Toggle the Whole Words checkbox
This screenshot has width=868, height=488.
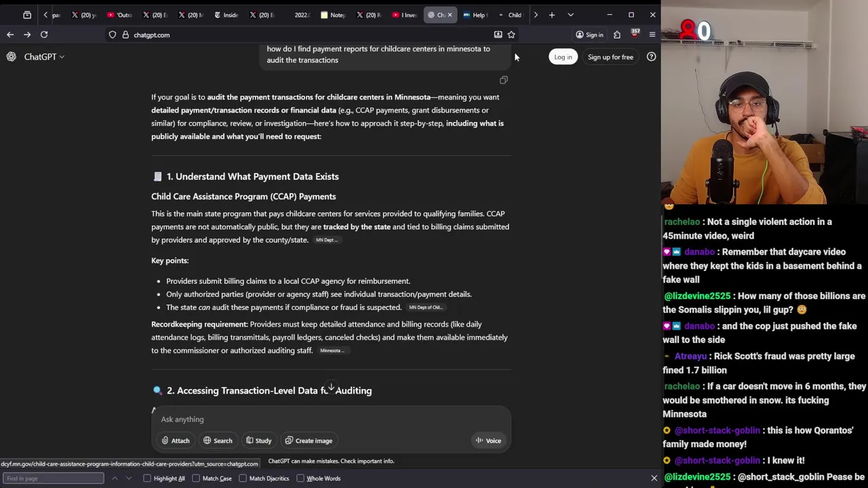pyautogui.click(x=300, y=479)
